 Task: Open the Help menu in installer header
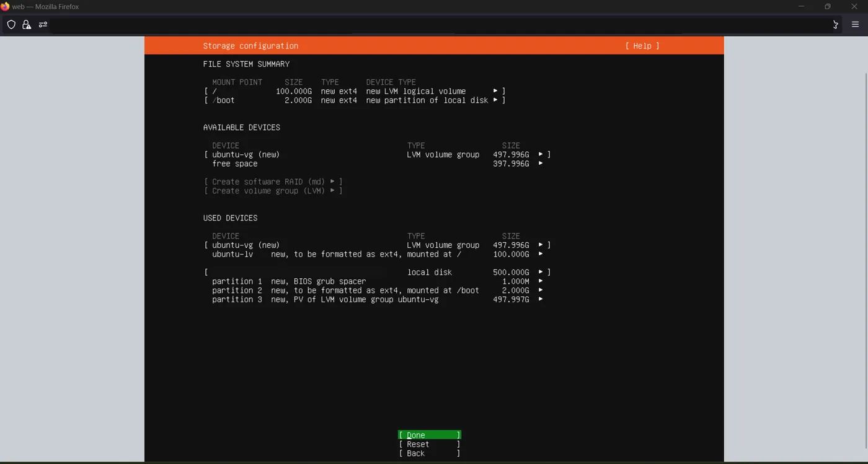click(642, 46)
